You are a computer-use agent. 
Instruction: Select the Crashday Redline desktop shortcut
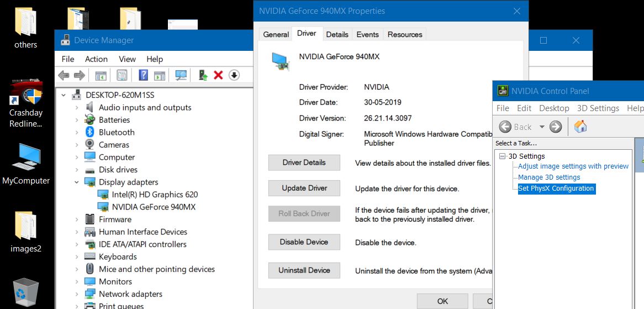[26, 92]
